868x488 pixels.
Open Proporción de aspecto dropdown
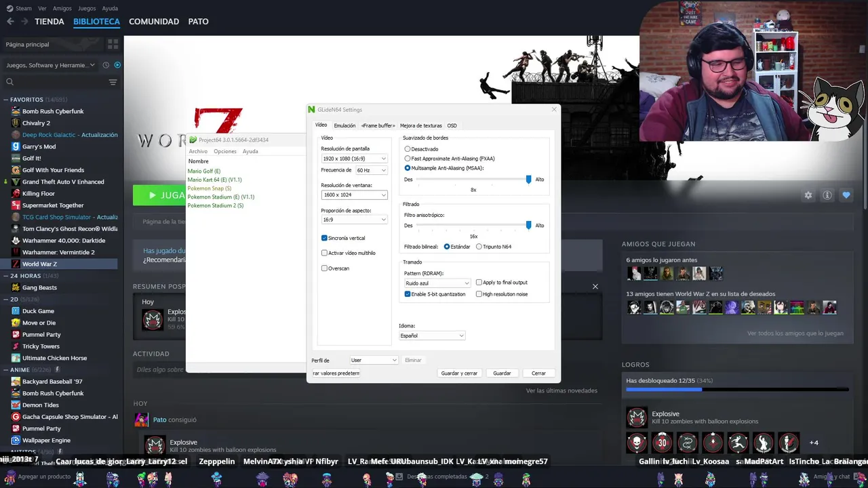point(354,220)
